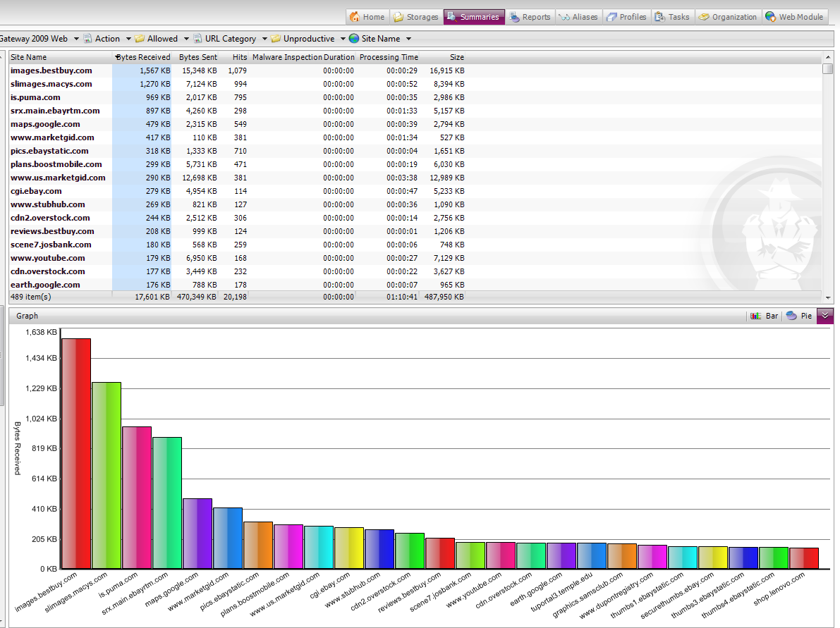Click the Allowed folder icon
This screenshot has height=628, width=840.
140,39
